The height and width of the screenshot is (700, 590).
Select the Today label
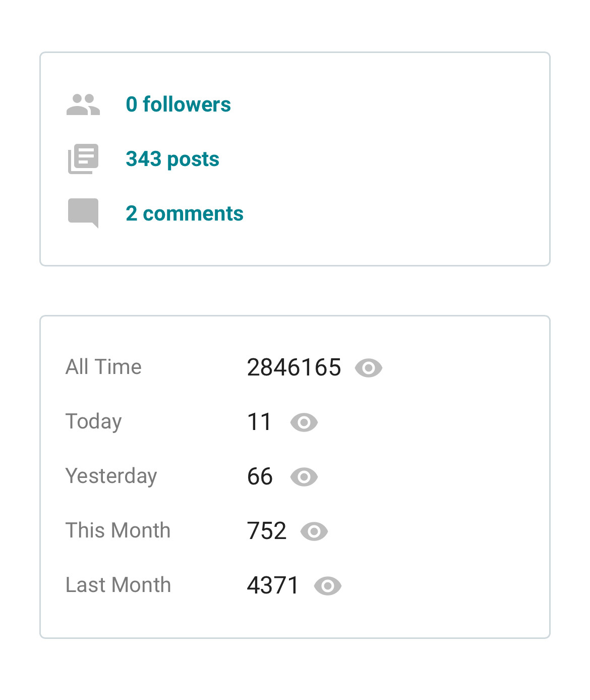click(94, 422)
